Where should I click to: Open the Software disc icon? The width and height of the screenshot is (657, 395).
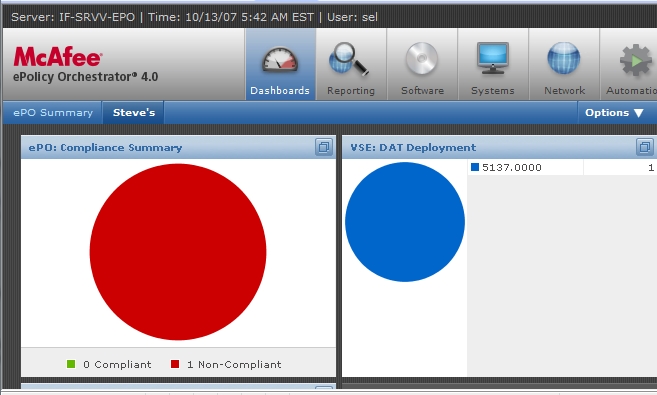click(x=422, y=59)
